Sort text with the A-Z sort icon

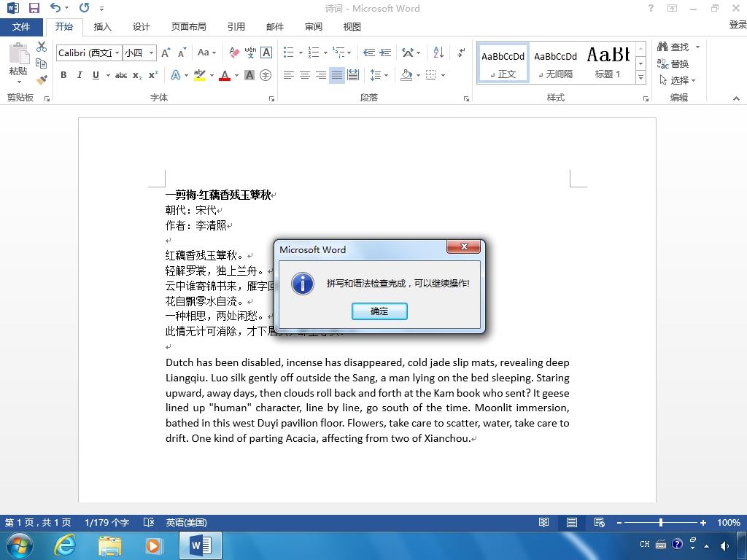click(x=438, y=52)
